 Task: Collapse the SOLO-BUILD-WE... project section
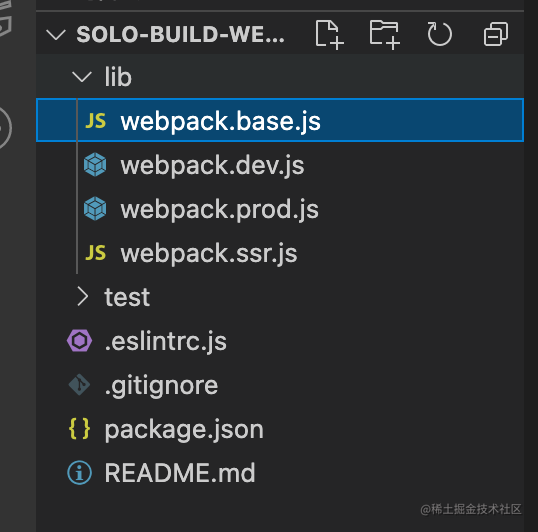click(56, 35)
